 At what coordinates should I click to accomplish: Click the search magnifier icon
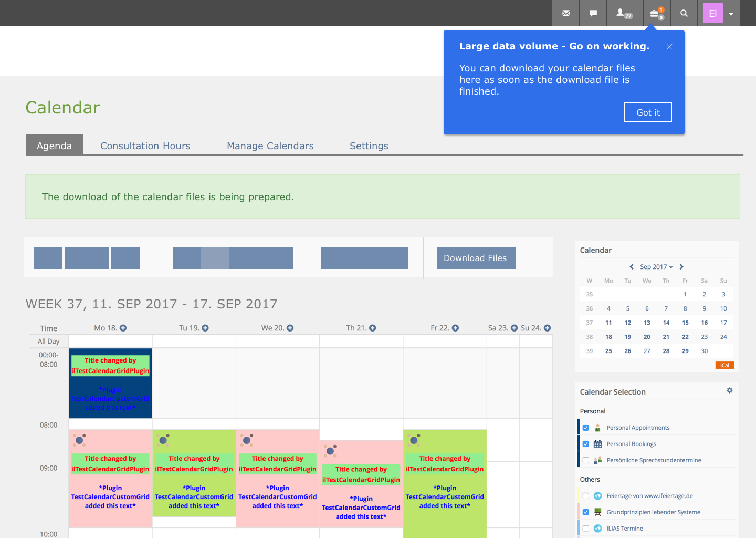[x=684, y=13]
